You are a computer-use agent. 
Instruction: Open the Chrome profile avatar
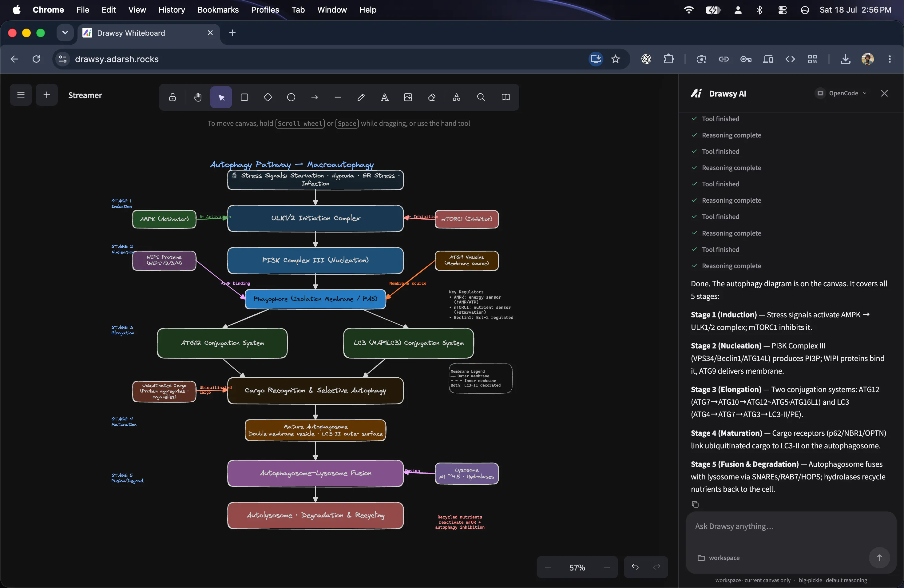click(867, 59)
